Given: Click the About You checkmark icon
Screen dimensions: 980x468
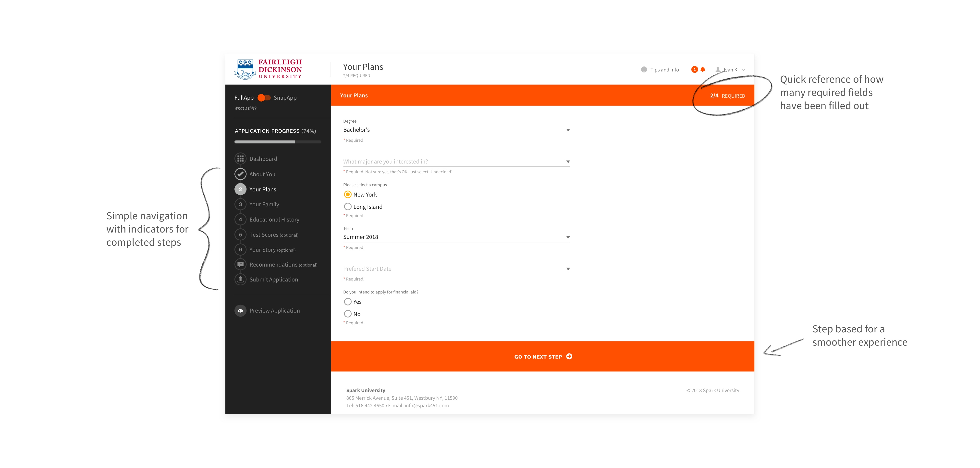Looking at the screenshot, I should pyautogui.click(x=240, y=174).
